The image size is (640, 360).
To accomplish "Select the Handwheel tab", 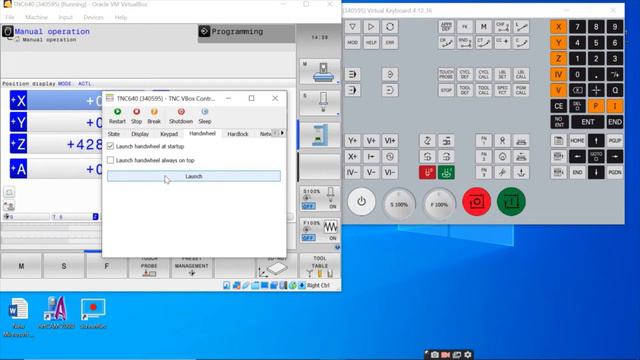I will (x=202, y=133).
